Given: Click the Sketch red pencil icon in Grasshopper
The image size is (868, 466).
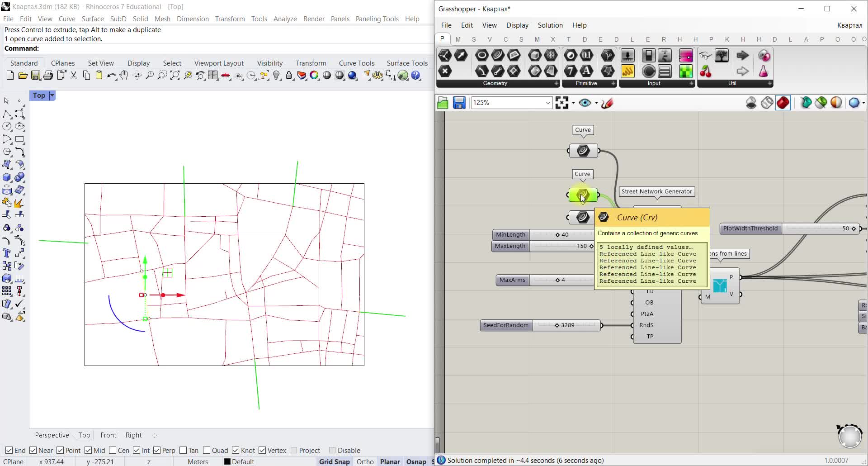Looking at the screenshot, I should [x=607, y=103].
